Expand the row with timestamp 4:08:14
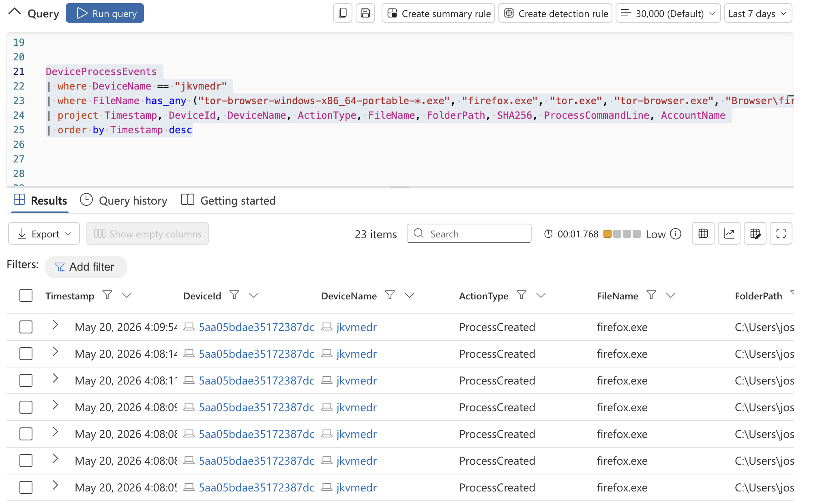 click(x=56, y=352)
